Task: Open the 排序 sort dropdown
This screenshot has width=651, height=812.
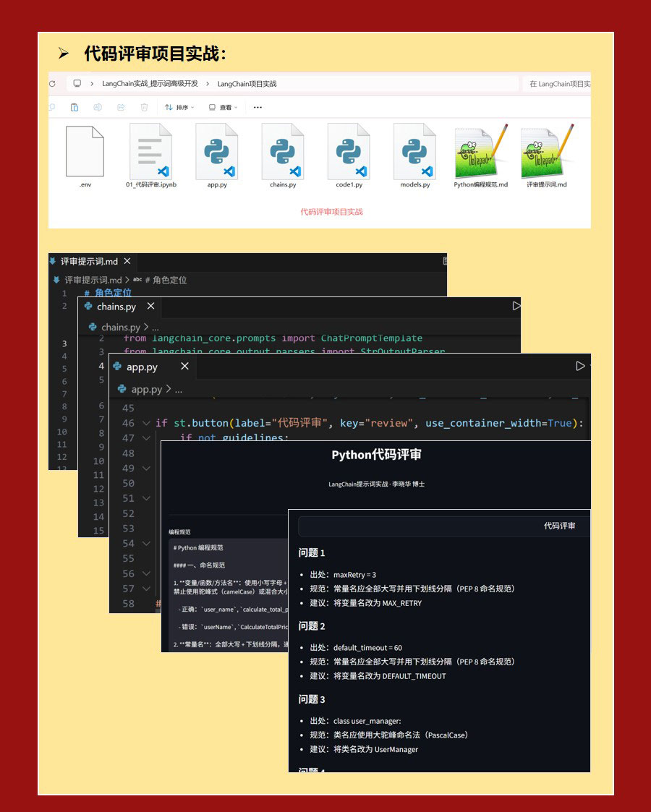Action: point(179,108)
